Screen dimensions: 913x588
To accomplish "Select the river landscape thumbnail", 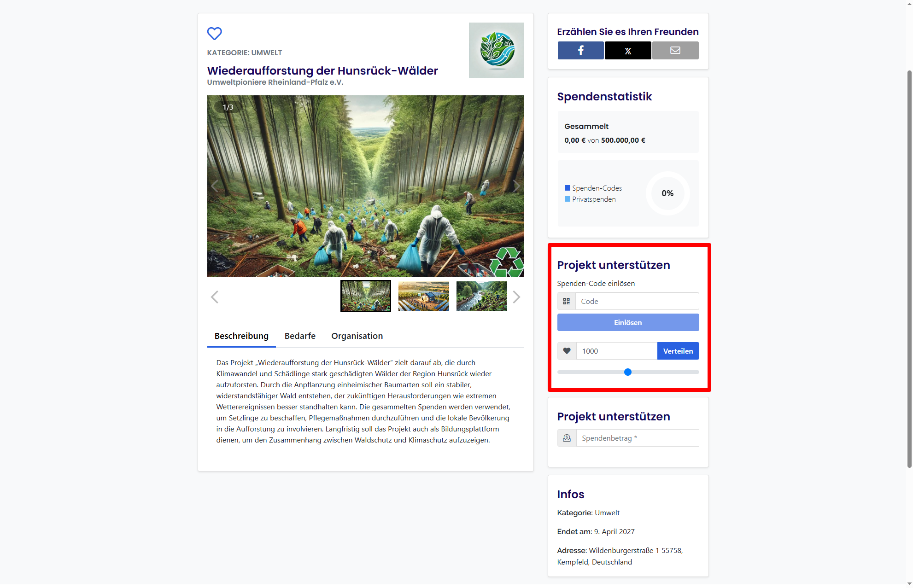I will (x=481, y=296).
